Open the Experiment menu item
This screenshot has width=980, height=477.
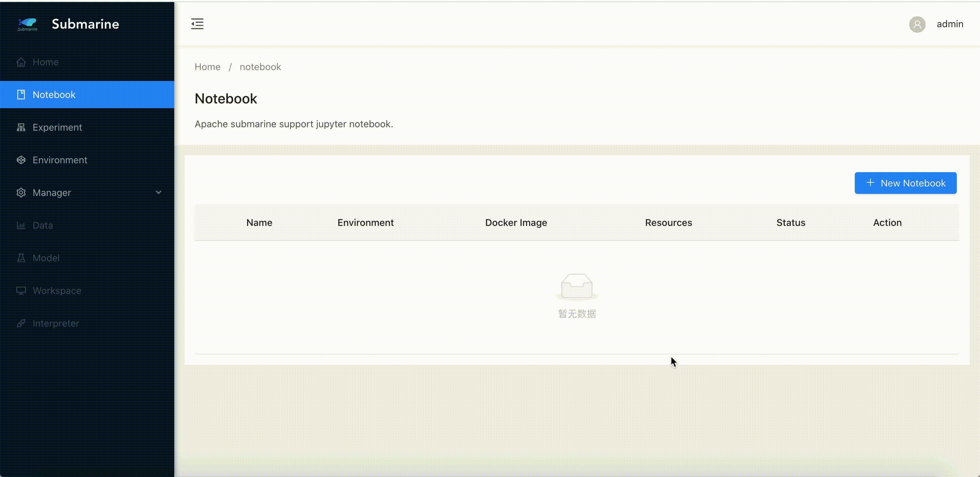pos(57,128)
